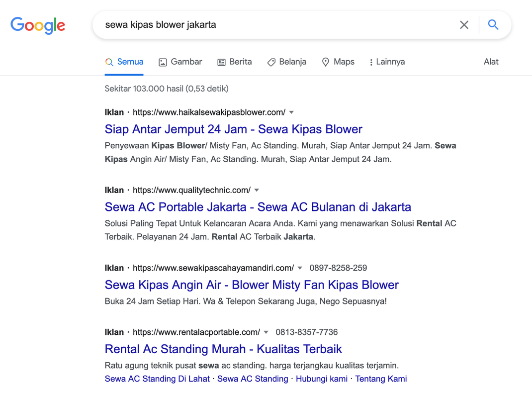Click the 'Hubungi kami' sitelink

click(321, 379)
